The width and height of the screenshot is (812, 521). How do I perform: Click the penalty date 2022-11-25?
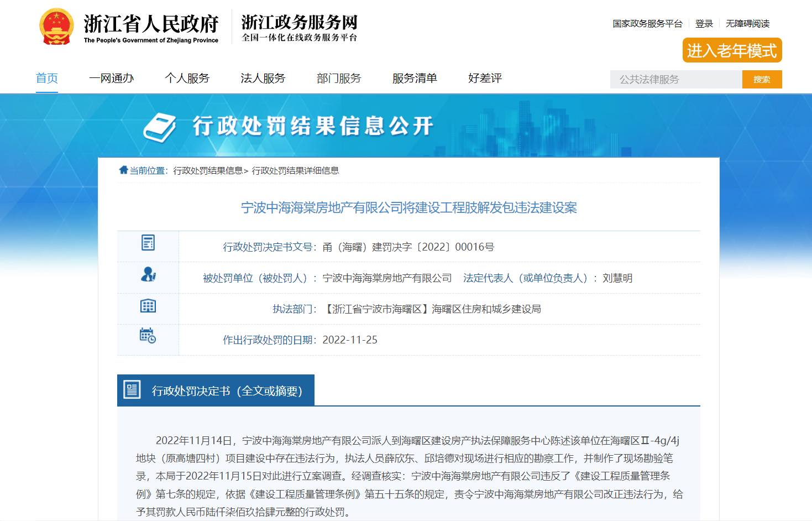tap(350, 340)
